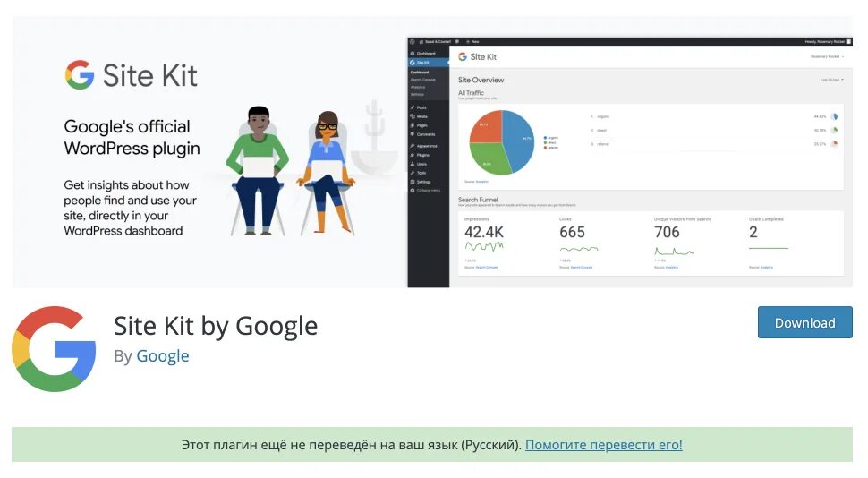This screenshot has width=868, height=478.
Task: Select highlighted Site Kit item in banner sidebar
Action: (x=429, y=63)
